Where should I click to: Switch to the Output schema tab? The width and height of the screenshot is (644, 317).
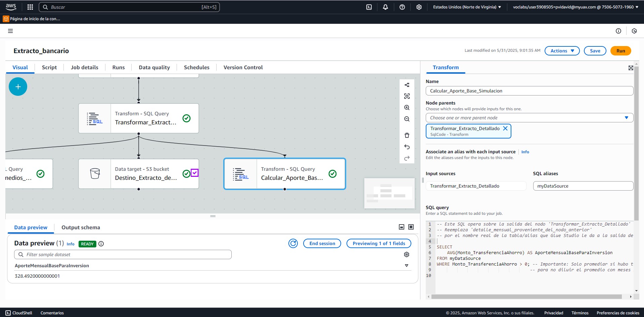click(x=81, y=227)
